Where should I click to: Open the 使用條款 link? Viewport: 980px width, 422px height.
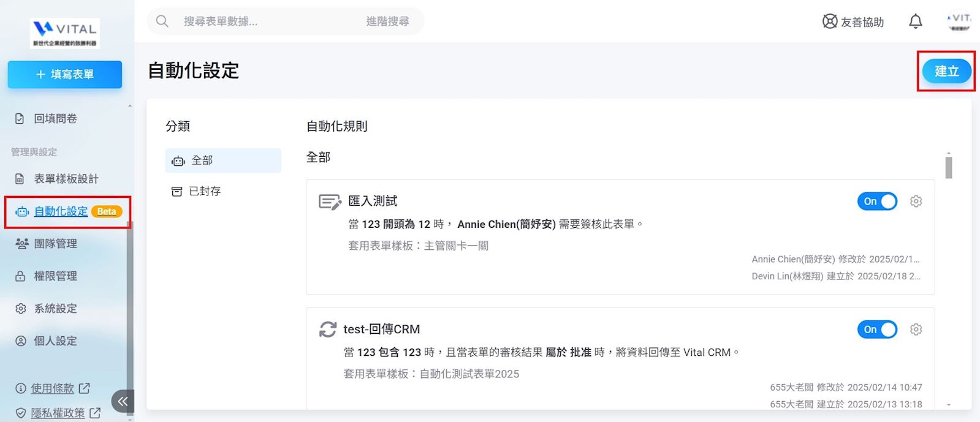(53, 388)
